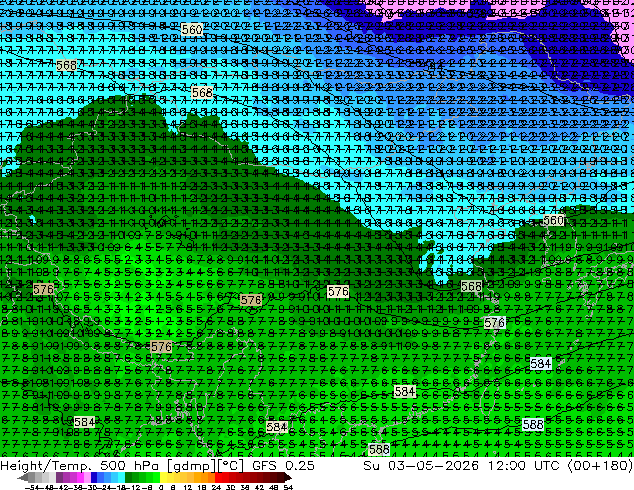
Task: Click the 560 contour label over the blue area
Action: pyautogui.click(x=192, y=30)
